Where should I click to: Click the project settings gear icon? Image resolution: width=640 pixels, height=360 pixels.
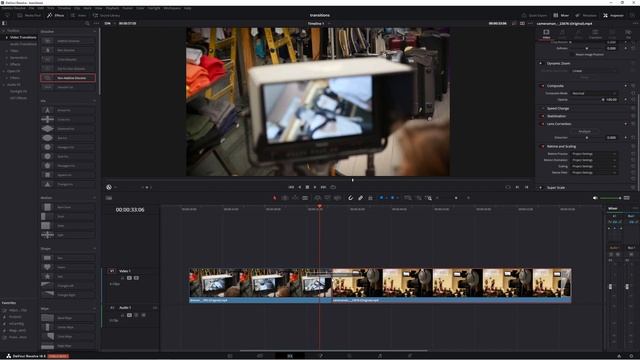tap(632, 356)
